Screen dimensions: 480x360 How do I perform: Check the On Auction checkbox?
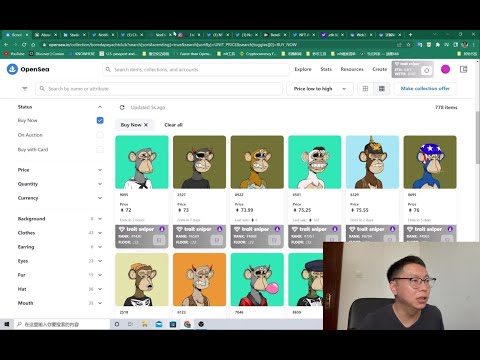coord(100,135)
